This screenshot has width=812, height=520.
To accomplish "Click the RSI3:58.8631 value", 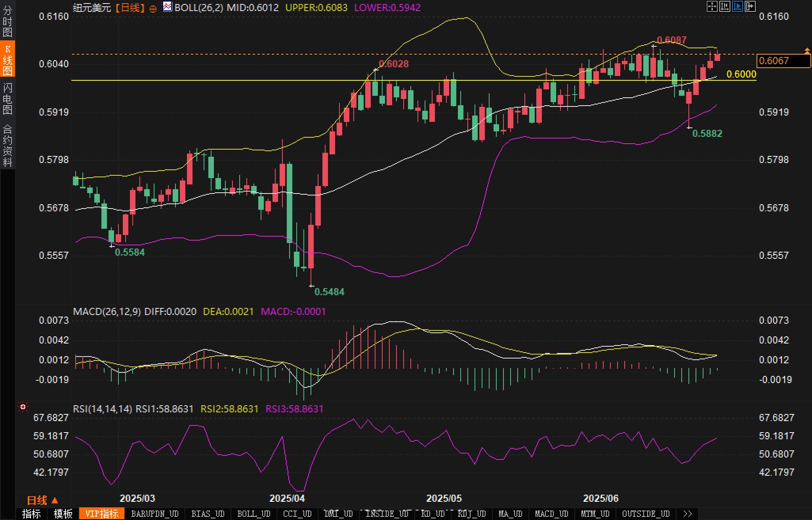I will 294,409.
